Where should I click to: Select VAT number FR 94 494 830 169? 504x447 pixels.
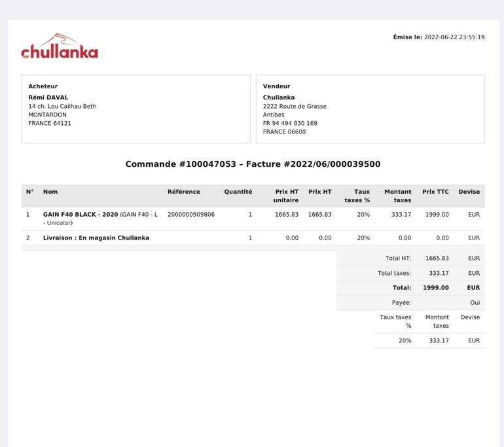click(x=290, y=123)
